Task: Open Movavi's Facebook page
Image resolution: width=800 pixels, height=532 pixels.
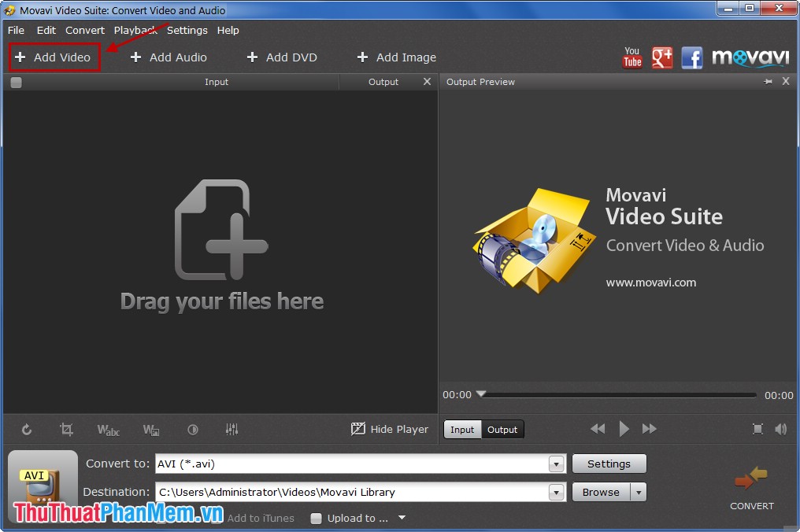Action: pos(692,57)
